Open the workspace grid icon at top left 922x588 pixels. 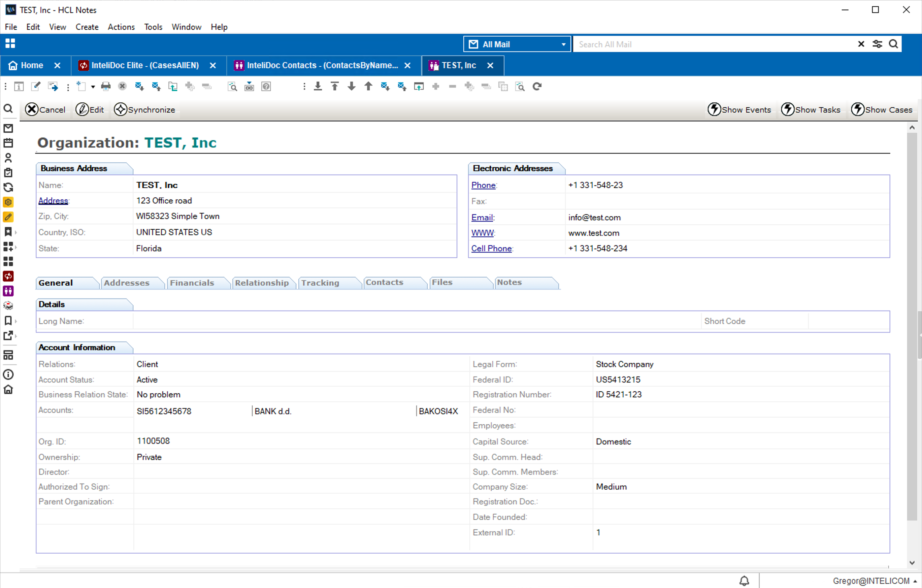pos(10,44)
